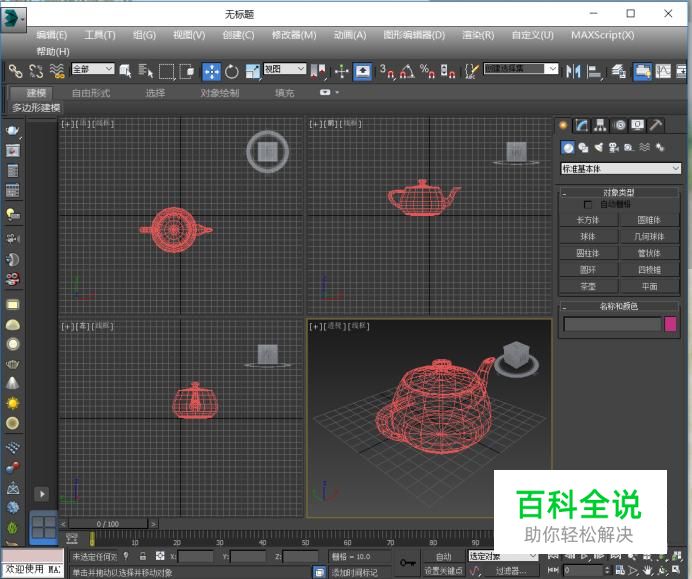Toggle the Spinner Snap icon
This screenshot has height=579, width=692.
(x=448, y=71)
